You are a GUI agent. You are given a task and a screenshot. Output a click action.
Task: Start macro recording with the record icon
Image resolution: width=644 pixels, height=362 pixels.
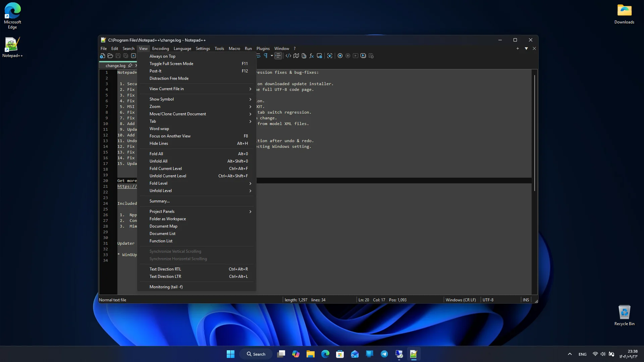(340, 56)
